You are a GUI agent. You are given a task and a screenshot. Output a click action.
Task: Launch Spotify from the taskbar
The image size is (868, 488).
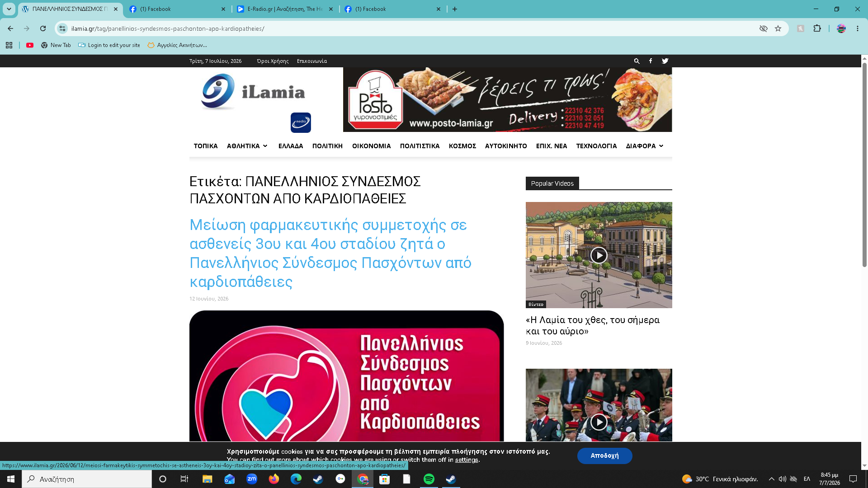tap(429, 479)
